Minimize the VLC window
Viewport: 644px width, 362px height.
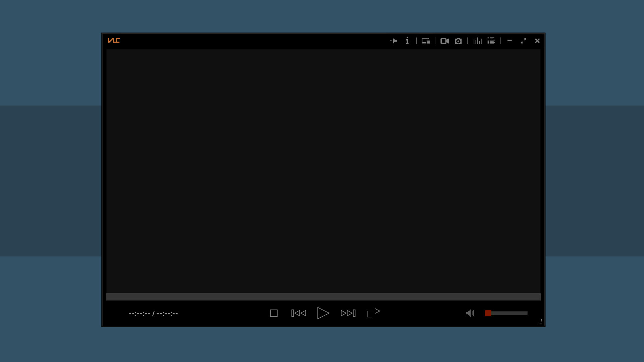509,41
